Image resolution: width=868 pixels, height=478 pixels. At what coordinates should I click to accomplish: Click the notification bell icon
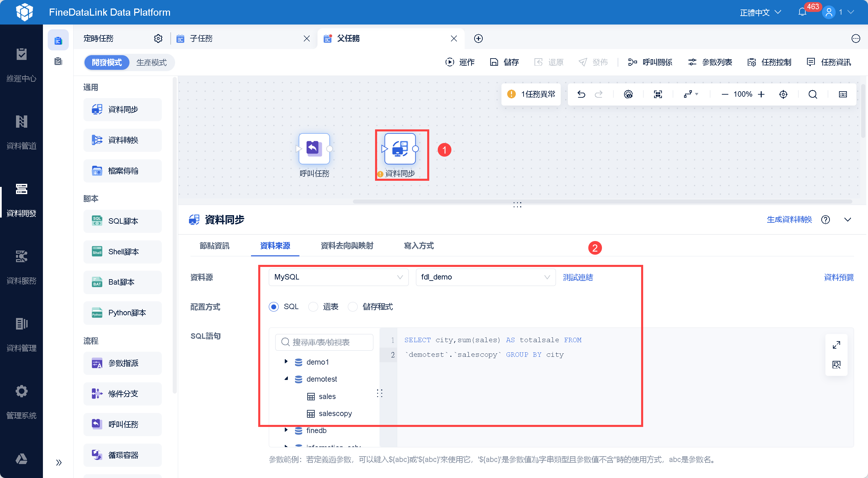(x=802, y=12)
